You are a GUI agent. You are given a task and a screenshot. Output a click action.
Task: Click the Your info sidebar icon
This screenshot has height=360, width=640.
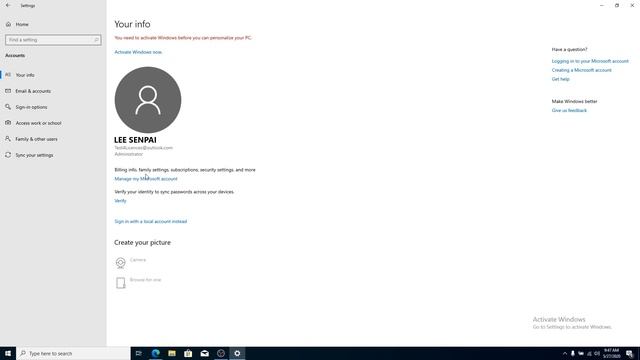[x=8, y=75]
